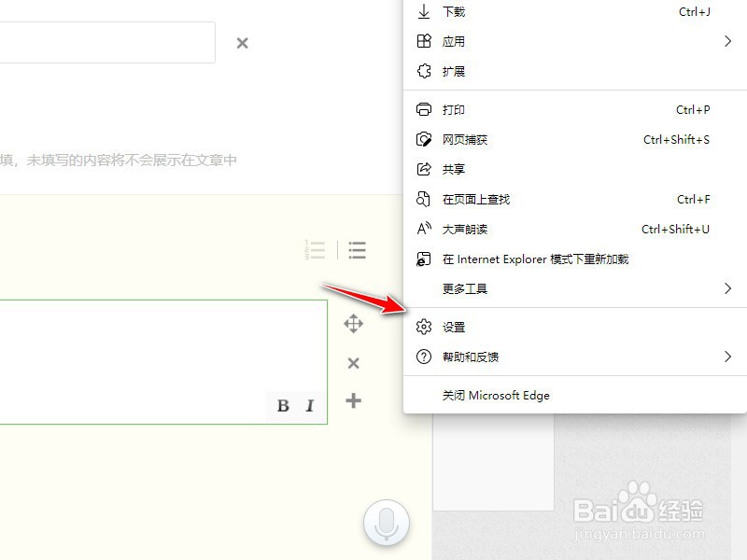
Task: Start voice input with microphone button
Action: pos(387,523)
